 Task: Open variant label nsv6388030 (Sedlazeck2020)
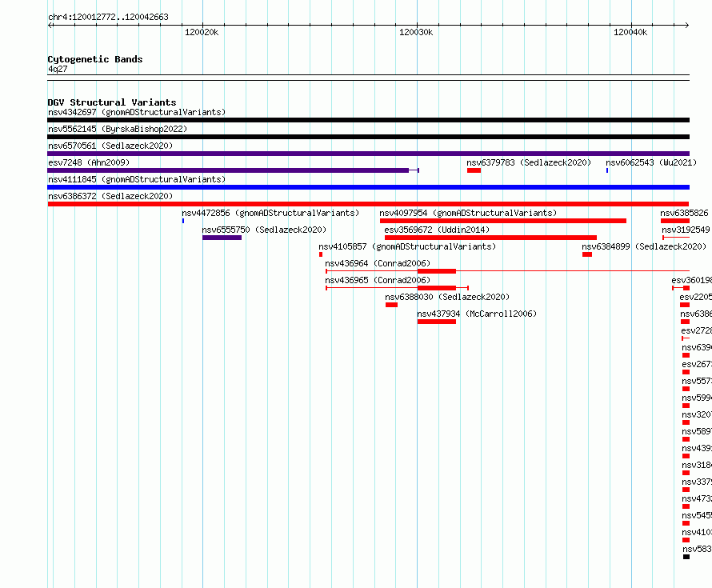pyautogui.click(x=447, y=297)
